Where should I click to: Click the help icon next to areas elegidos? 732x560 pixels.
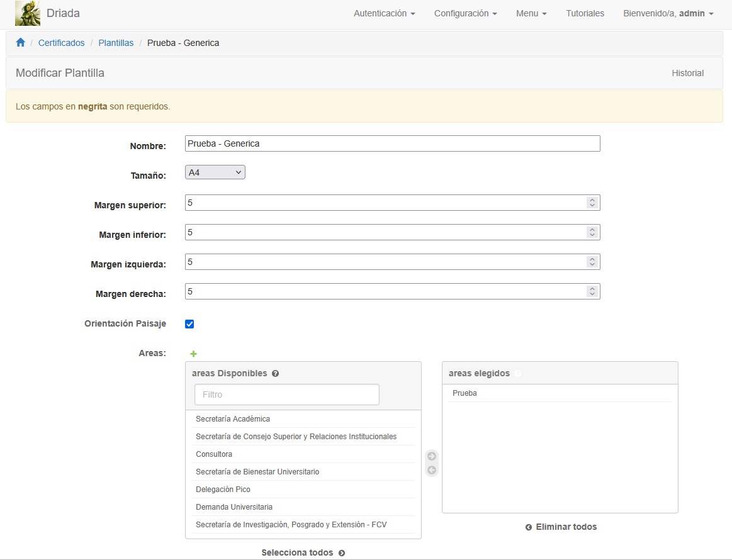pos(518,373)
